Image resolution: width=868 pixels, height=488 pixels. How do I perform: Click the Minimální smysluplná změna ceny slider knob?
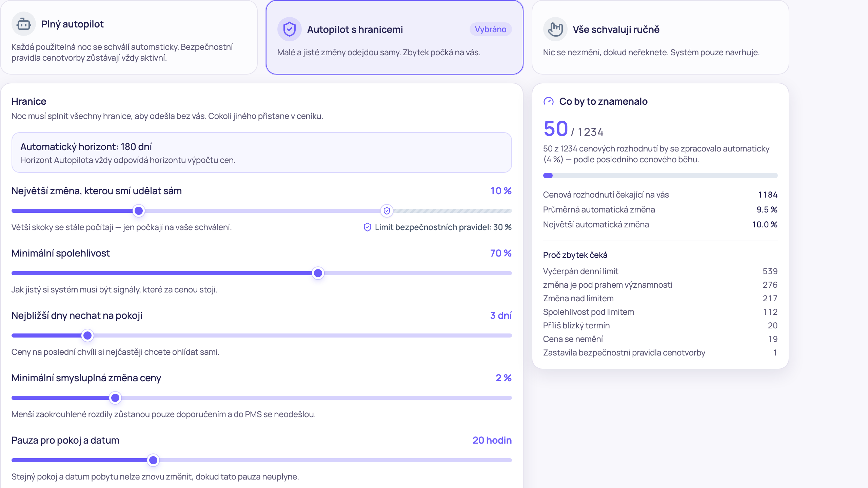point(115,398)
